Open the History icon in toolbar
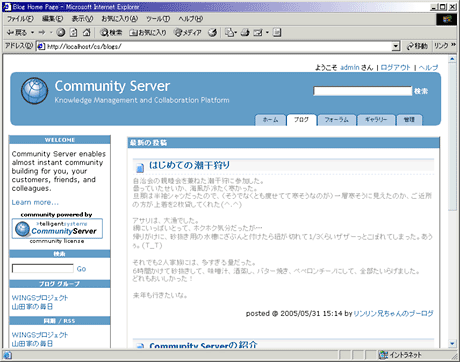Screen dimensions: 460x362 point(213,32)
